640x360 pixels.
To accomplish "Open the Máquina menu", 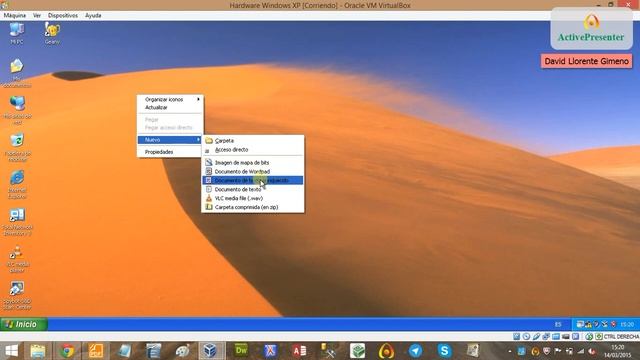I will point(15,16).
